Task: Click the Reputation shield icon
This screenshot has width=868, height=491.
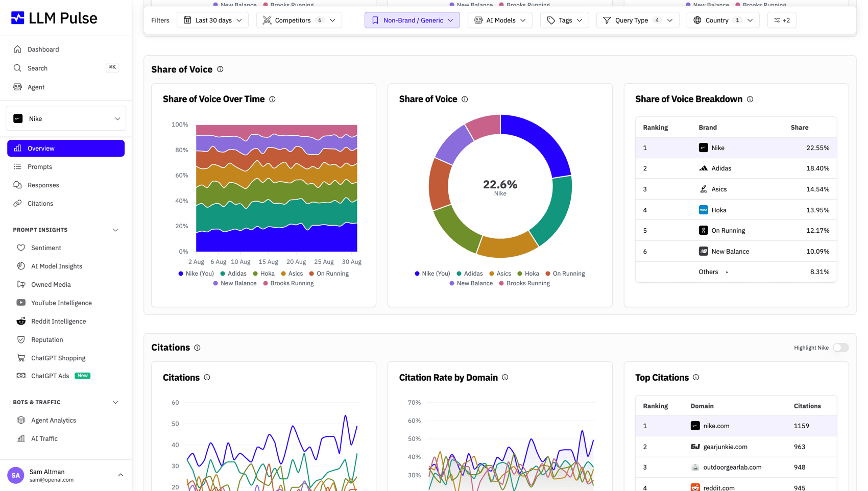Action: click(21, 340)
